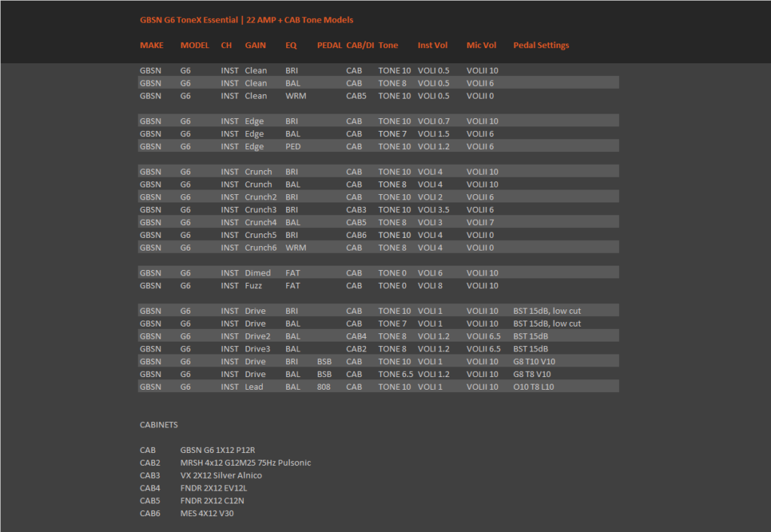Select the Drive2 gain cell
771x532 pixels.
point(258,336)
